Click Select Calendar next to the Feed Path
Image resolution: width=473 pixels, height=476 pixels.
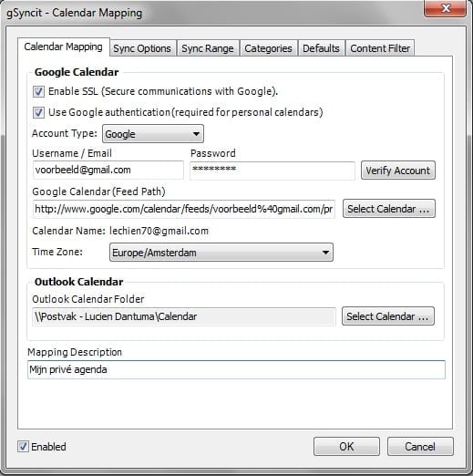[x=389, y=209]
